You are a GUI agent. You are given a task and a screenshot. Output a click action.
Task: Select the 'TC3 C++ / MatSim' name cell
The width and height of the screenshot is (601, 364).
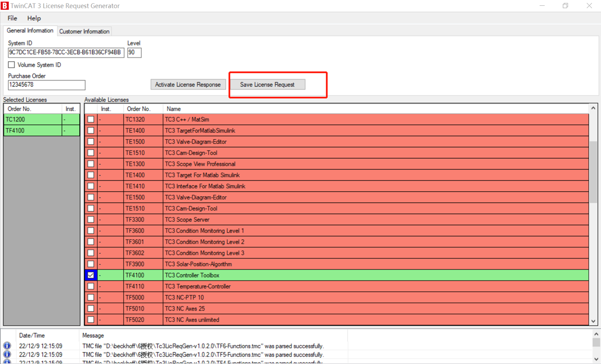click(x=376, y=119)
